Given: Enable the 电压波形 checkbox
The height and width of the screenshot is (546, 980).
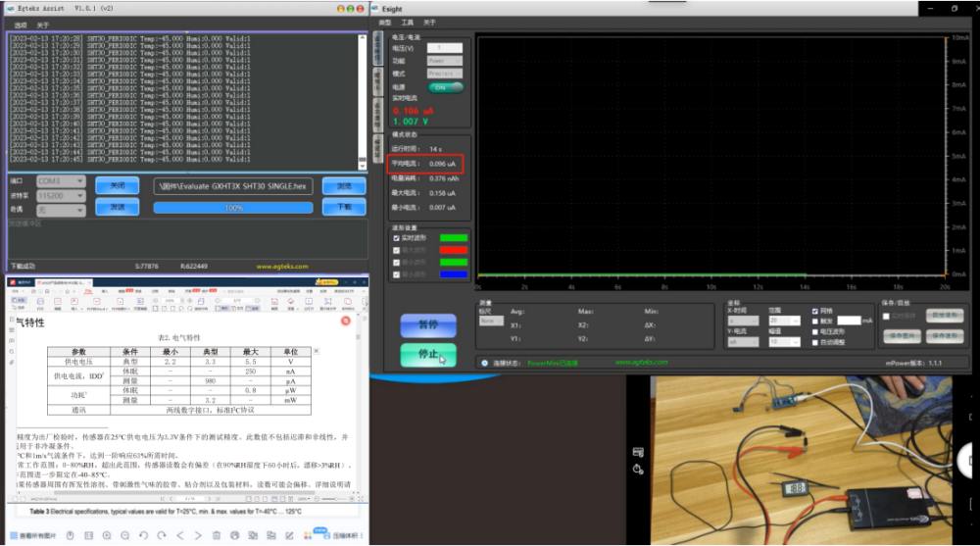Looking at the screenshot, I should (815, 331).
